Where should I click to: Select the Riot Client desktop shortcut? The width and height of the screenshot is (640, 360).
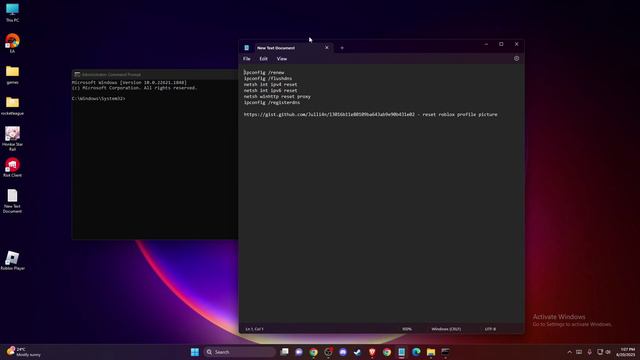click(12, 168)
